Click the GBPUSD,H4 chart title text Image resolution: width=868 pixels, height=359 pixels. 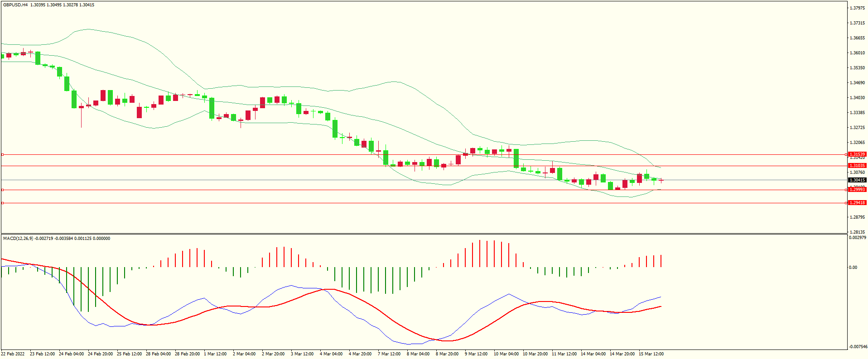pyautogui.click(x=15, y=5)
